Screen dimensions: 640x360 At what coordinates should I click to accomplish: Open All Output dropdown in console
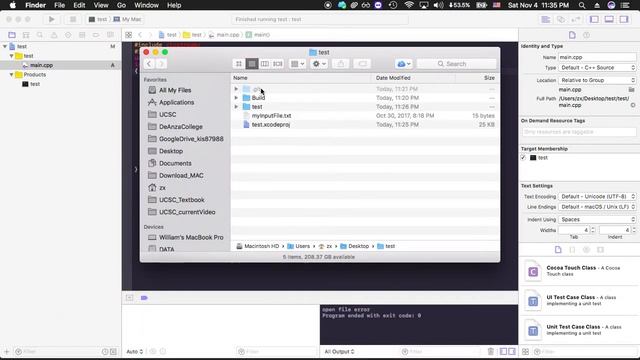click(x=339, y=351)
